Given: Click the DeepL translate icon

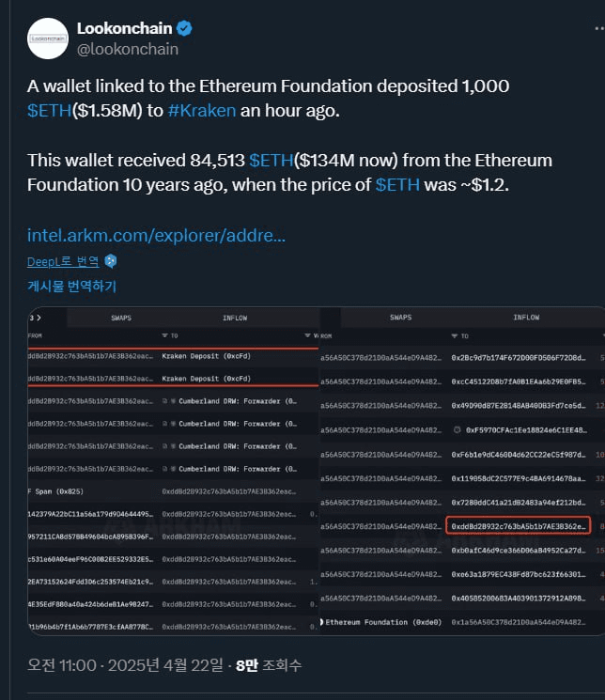Looking at the screenshot, I should point(112,261).
